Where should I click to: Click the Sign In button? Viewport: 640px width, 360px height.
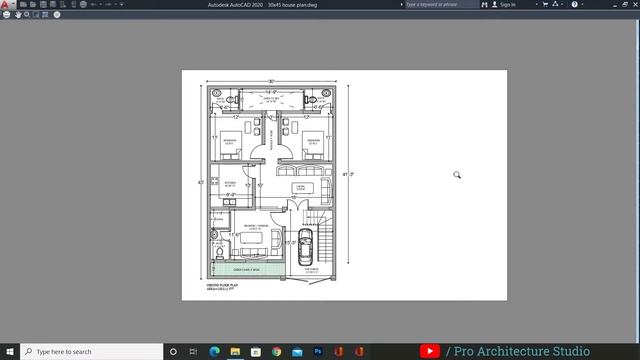coord(504,4)
